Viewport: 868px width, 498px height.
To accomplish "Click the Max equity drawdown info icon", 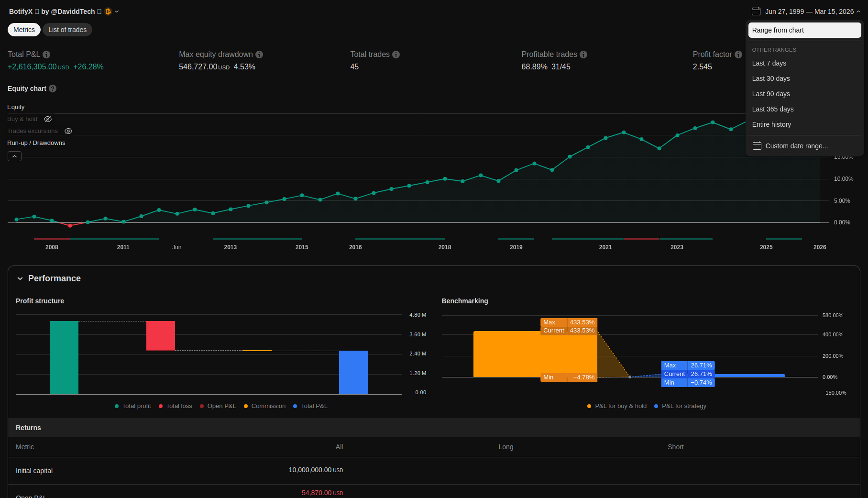I will [259, 55].
